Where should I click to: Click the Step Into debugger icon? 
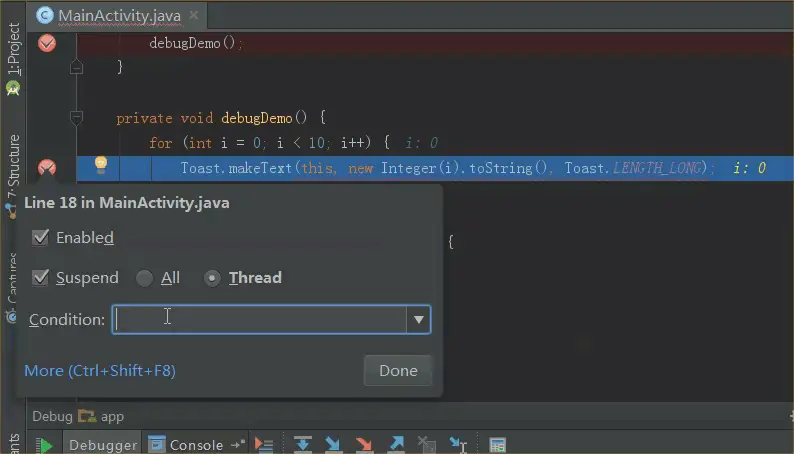pyautogui.click(x=333, y=444)
